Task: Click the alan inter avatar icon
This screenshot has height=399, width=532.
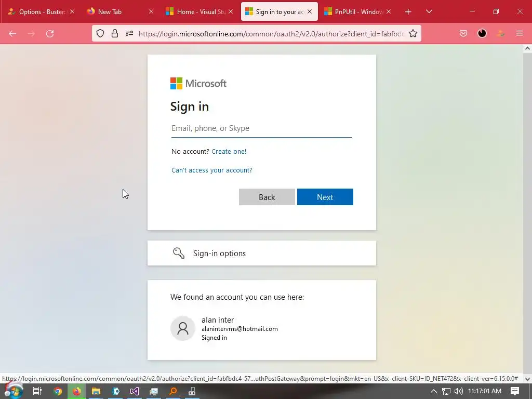Action: [182, 328]
